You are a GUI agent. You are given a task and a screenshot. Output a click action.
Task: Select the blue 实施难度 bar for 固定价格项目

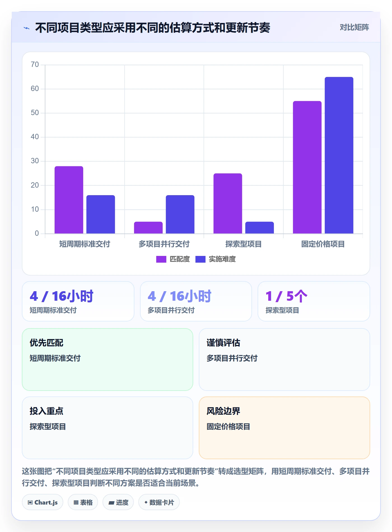click(x=339, y=155)
